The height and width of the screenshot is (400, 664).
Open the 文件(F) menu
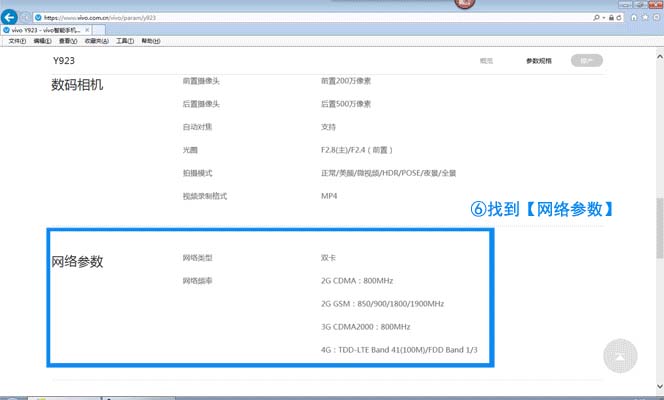[x=17, y=42]
